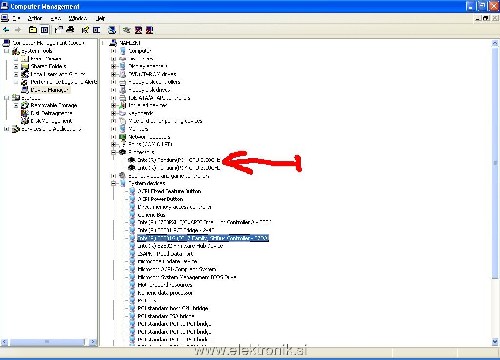Expand Sound, video and game controllers

coord(114,176)
